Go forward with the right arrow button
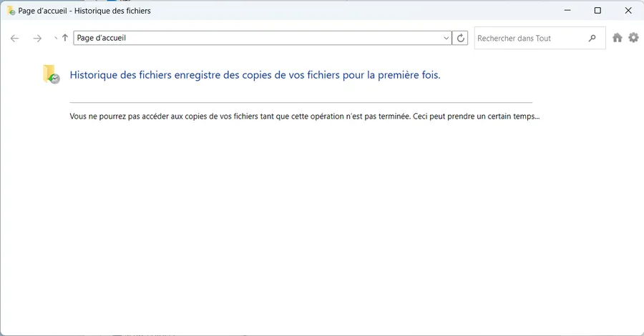Screen dimensions: 644x336 (37, 38)
